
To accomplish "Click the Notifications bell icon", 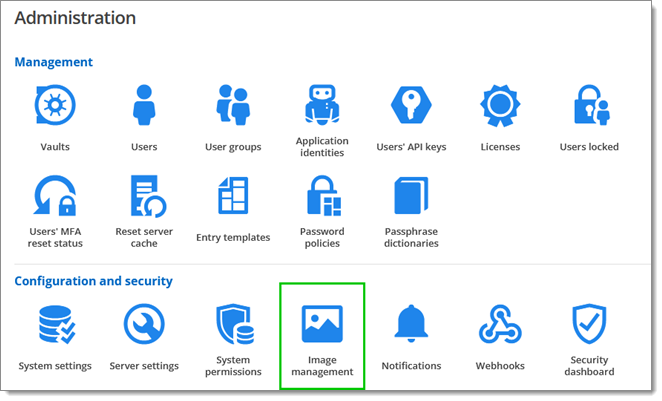I will coord(411,325).
